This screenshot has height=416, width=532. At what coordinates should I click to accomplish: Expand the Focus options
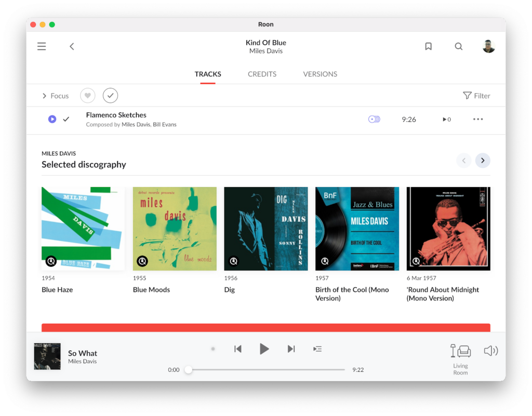(55, 96)
